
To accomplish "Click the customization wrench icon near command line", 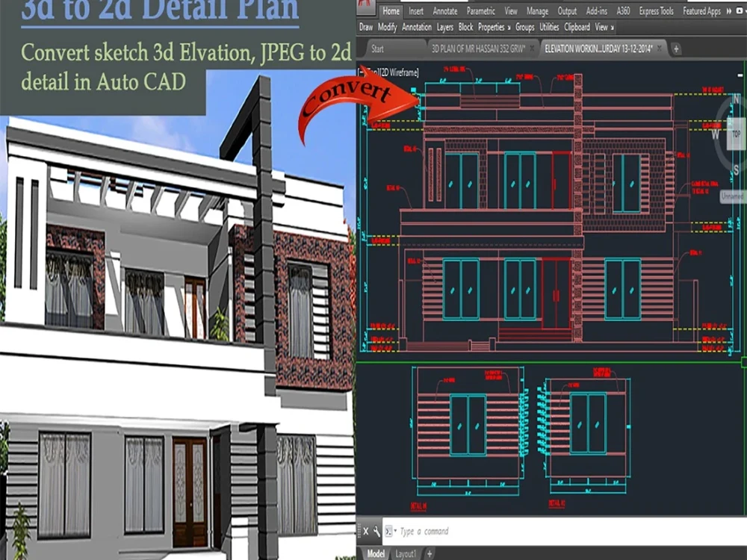I will click(x=375, y=532).
